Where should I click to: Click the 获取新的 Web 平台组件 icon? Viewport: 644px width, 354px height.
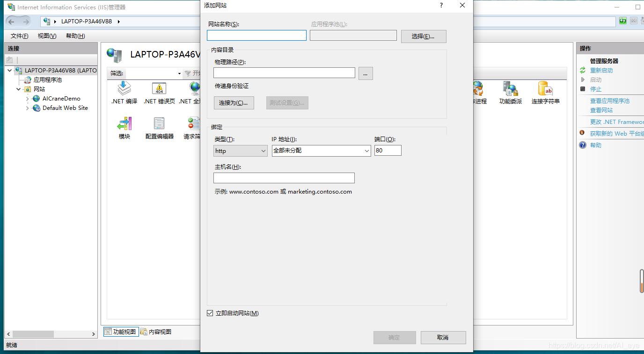[583, 133]
